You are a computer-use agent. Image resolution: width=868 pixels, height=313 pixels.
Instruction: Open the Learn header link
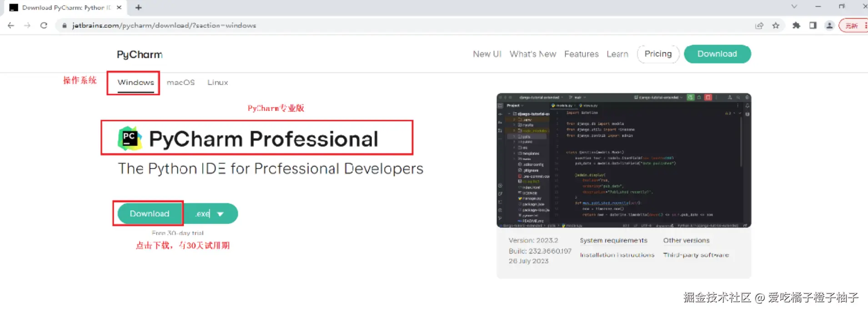tap(617, 54)
